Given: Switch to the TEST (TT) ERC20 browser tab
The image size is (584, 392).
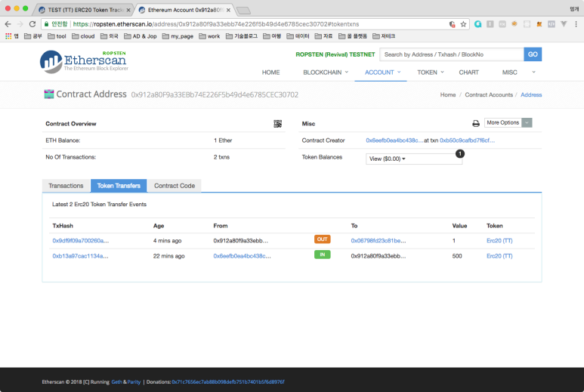Looking at the screenshot, I should (84, 10).
